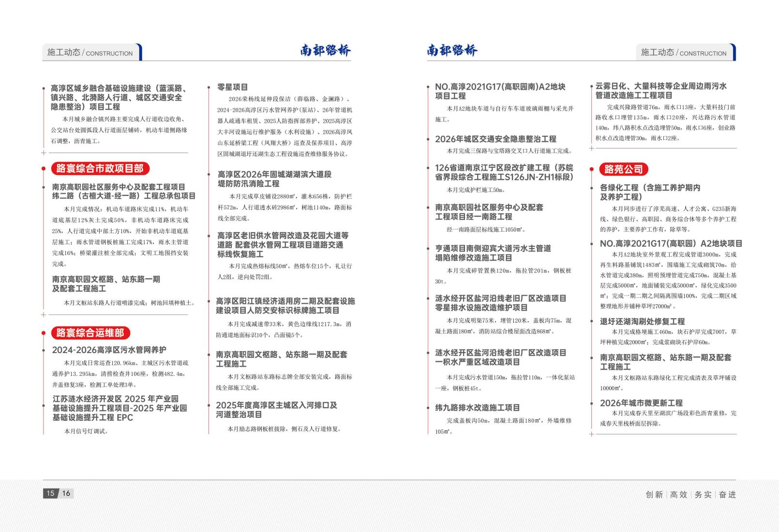Click heading 各绿化工程（含施工养护期内及养护工程）
This screenshot has width=779, height=532.
[x=650, y=192]
